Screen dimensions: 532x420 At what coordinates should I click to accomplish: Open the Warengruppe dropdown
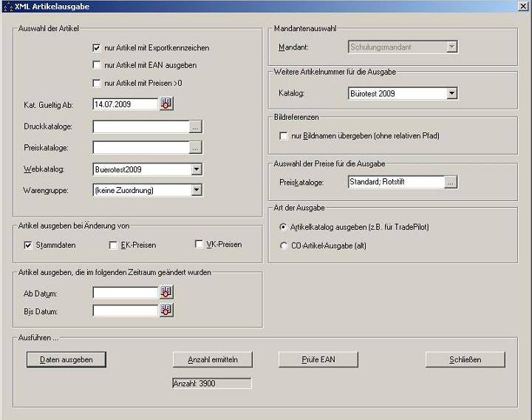(197, 190)
